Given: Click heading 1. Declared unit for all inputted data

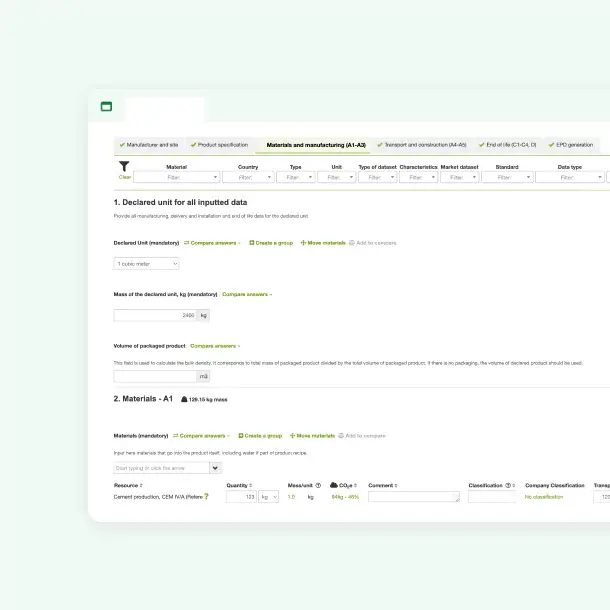Looking at the screenshot, I should coord(180,202).
